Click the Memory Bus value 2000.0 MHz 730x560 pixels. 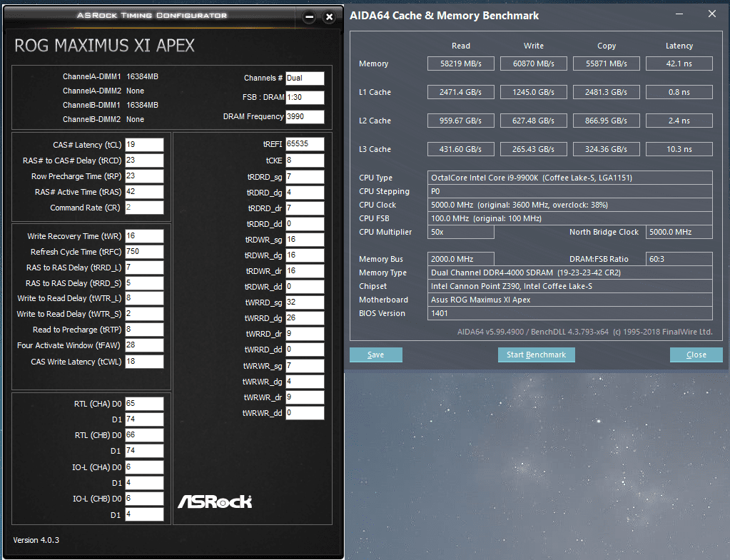pyautogui.click(x=461, y=259)
